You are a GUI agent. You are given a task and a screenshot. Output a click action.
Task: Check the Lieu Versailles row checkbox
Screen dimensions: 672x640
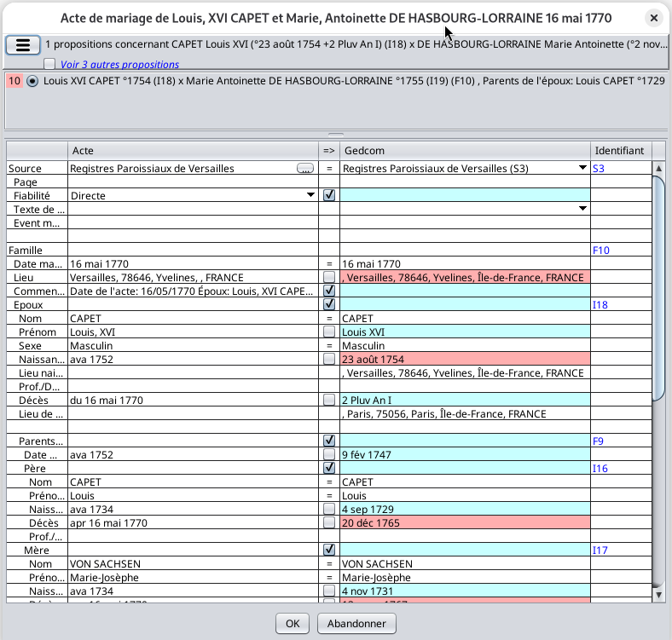(x=329, y=278)
